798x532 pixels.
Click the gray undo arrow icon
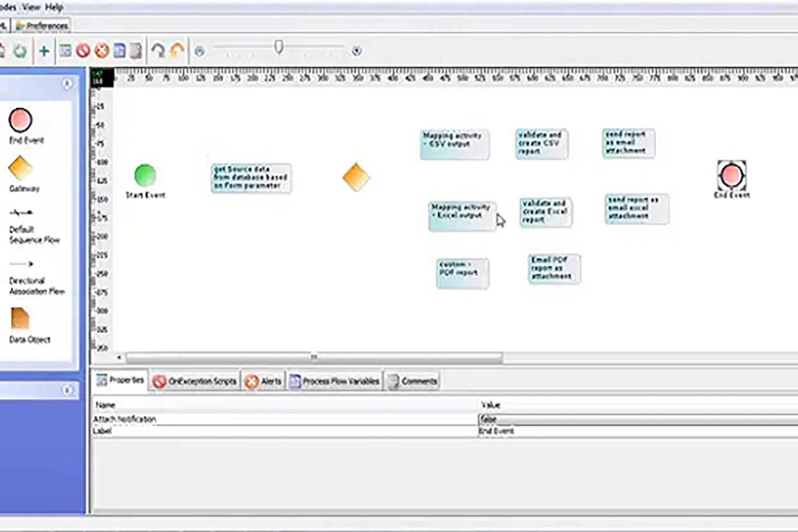pos(158,51)
